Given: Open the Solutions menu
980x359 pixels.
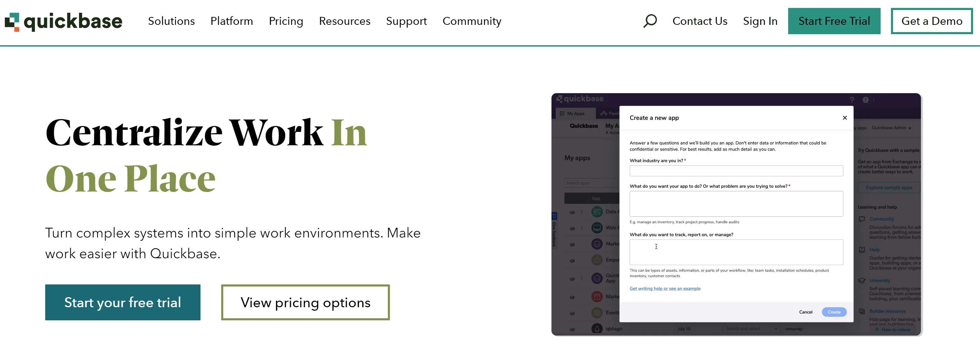Looking at the screenshot, I should point(171,21).
